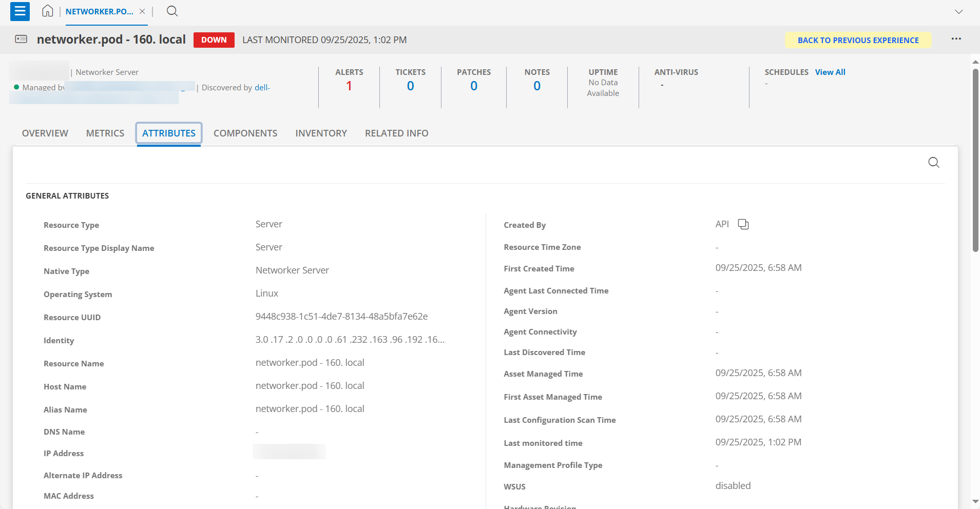Switch to the Overview tab

tap(45, 133)
